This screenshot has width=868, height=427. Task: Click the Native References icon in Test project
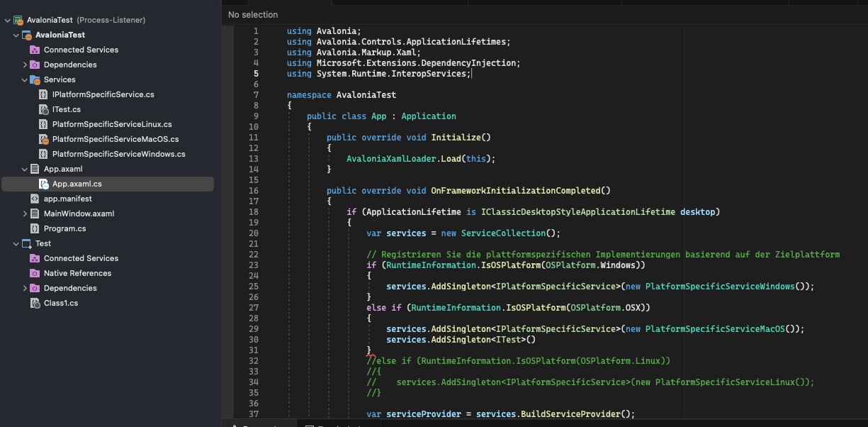tap(35, 273)
